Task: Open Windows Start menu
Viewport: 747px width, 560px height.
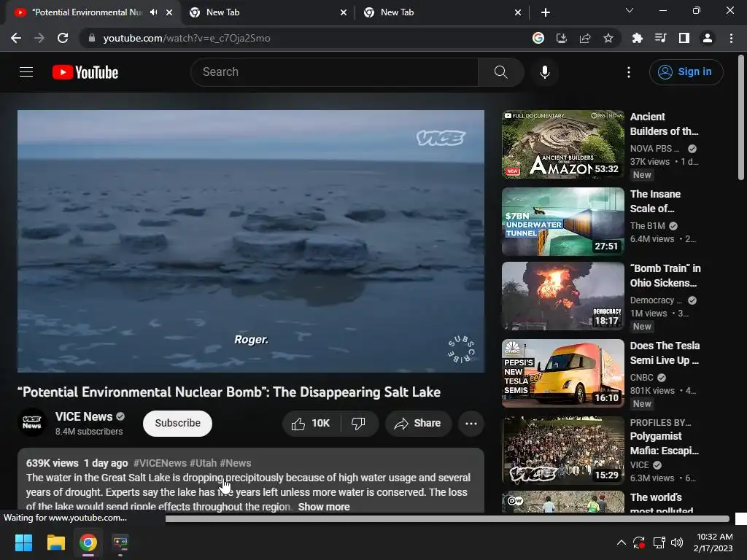Action: click(23, 542)
